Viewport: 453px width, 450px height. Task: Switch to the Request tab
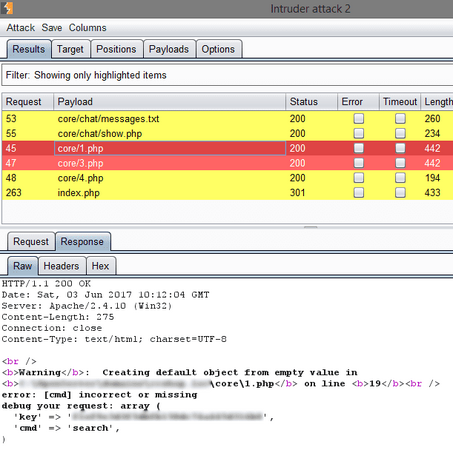click(31, 241)
